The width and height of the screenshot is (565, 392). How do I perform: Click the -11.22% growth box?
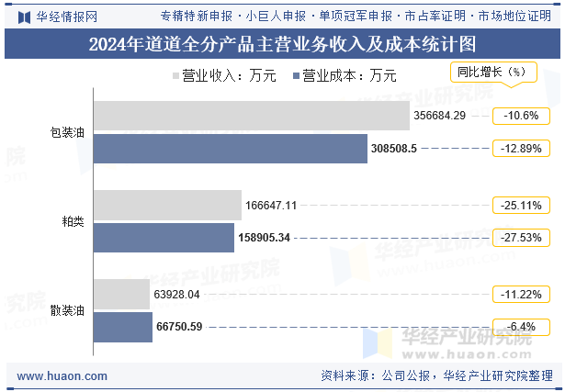[521, 295]
